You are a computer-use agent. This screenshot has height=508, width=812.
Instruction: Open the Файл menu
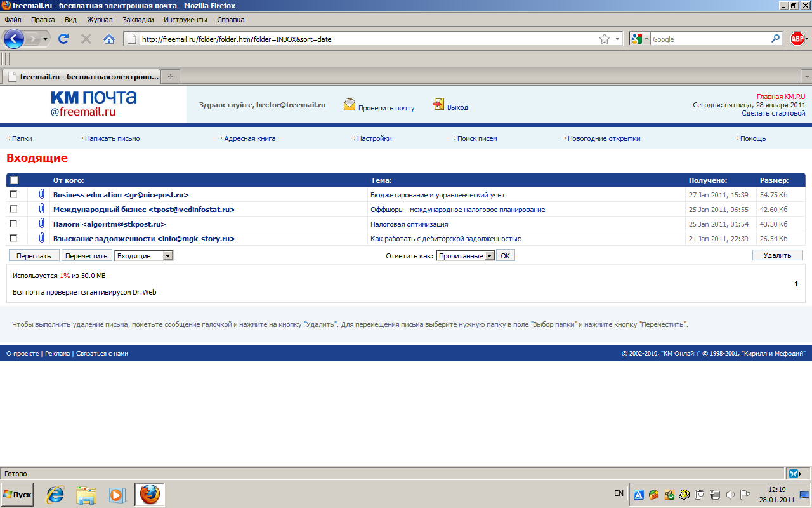tap(13, 20)
